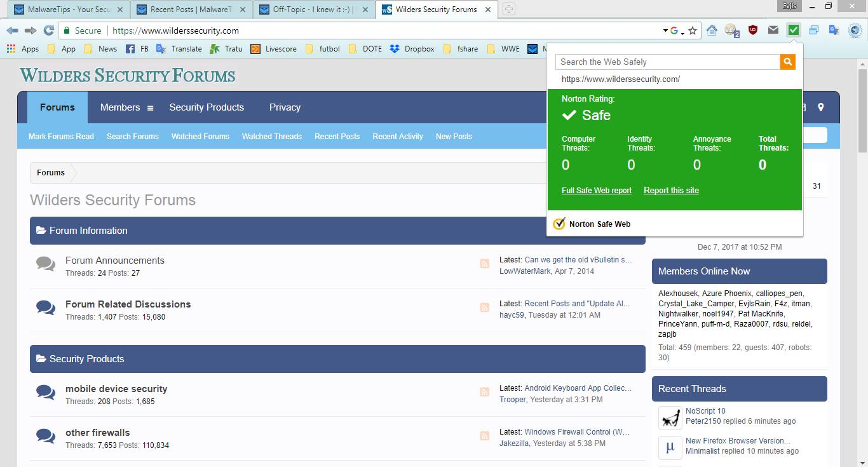Screen dimensions: 868x467
Task: Click the orange Norton search button
Action: coord(788,62)
